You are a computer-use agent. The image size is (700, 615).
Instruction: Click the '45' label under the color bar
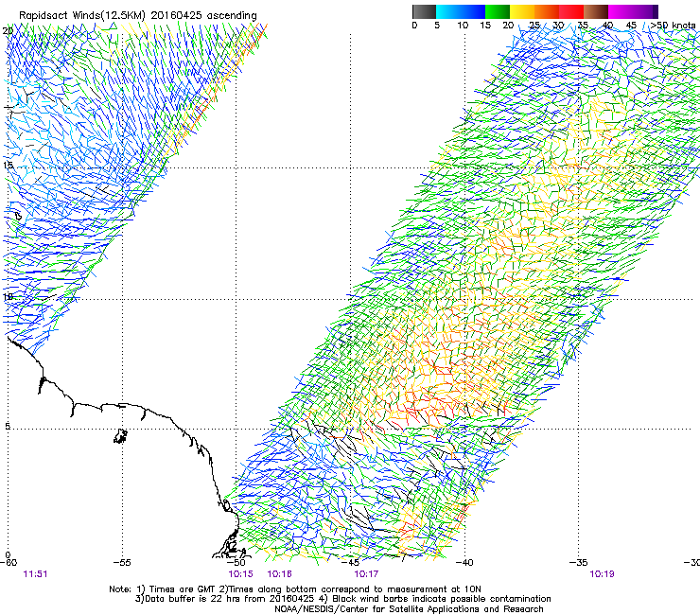coord(631,26)
